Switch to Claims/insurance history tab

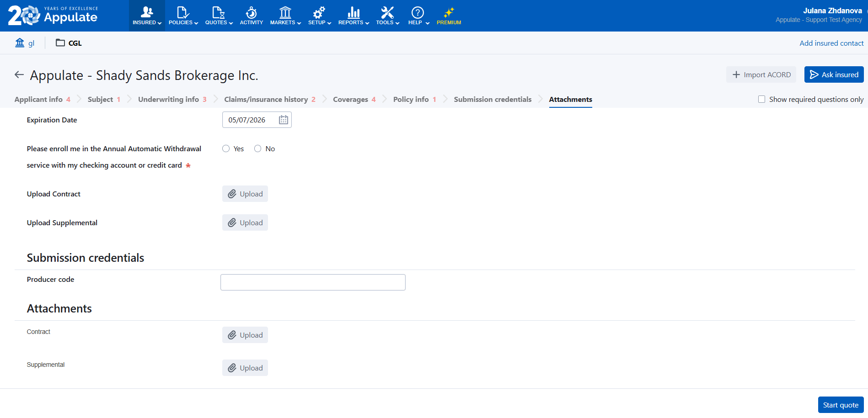[x=270, y=99]
